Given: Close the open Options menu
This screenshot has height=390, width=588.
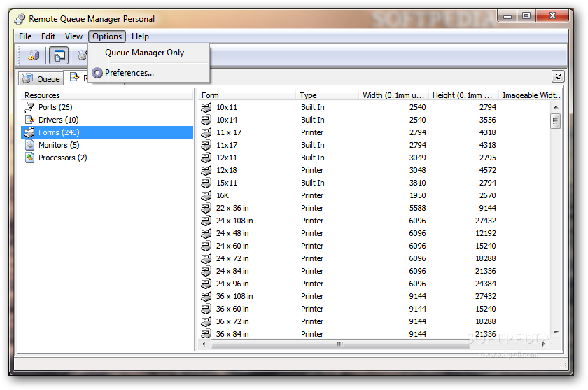Looking at the screenshot, I should pyautogui.click(x=107, y=36).
